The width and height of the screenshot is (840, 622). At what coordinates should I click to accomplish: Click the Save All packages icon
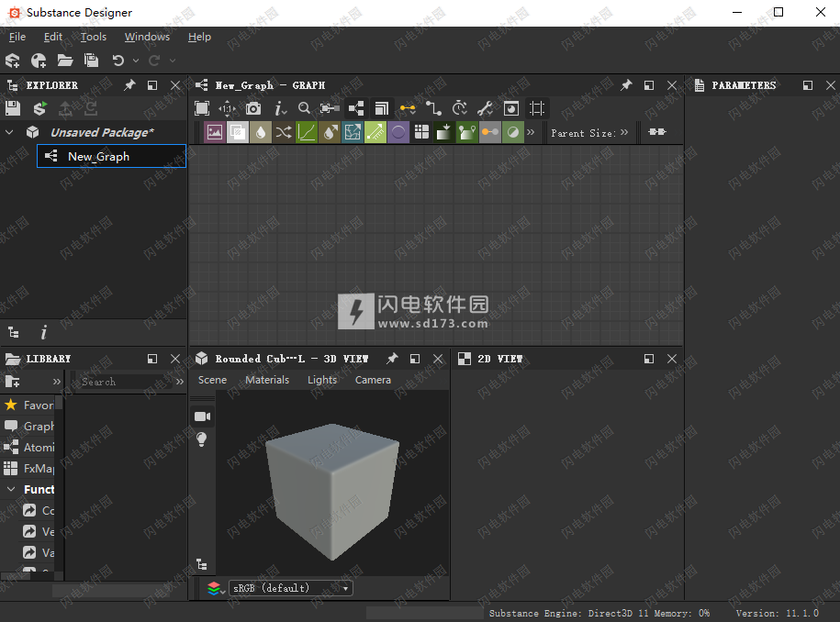click(91, 61)
